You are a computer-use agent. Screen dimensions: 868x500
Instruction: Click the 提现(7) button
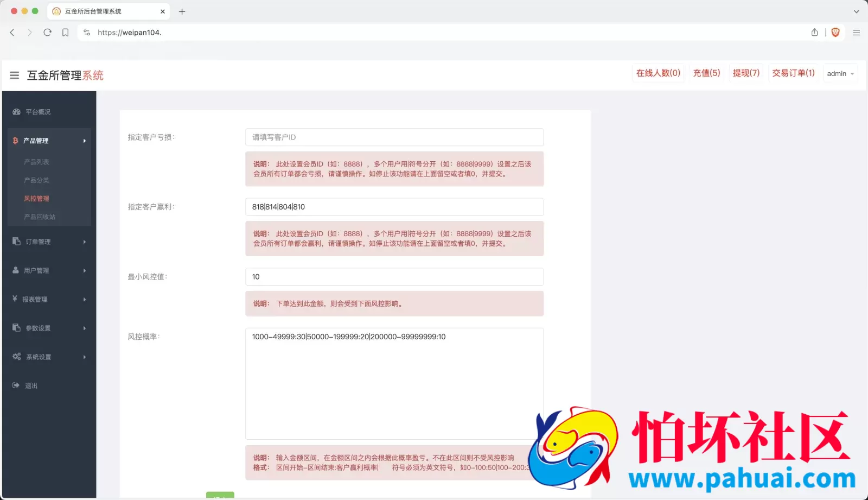click(x=746, y=73)
